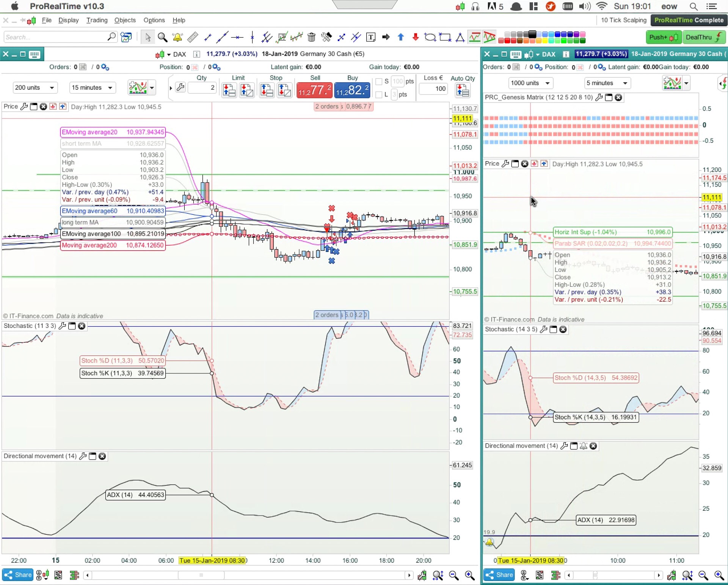728x585 pixels.
Task: Pick the pink color swatch
Action: point(582,35)
